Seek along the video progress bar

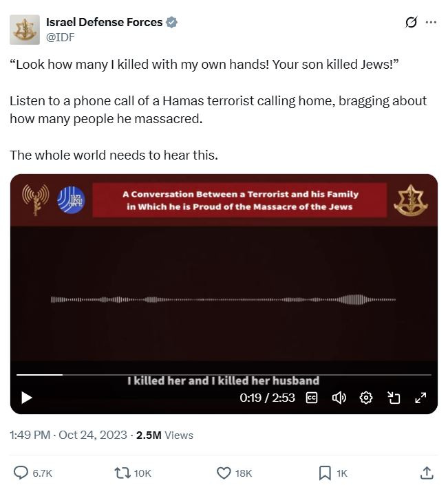(224, 374)
